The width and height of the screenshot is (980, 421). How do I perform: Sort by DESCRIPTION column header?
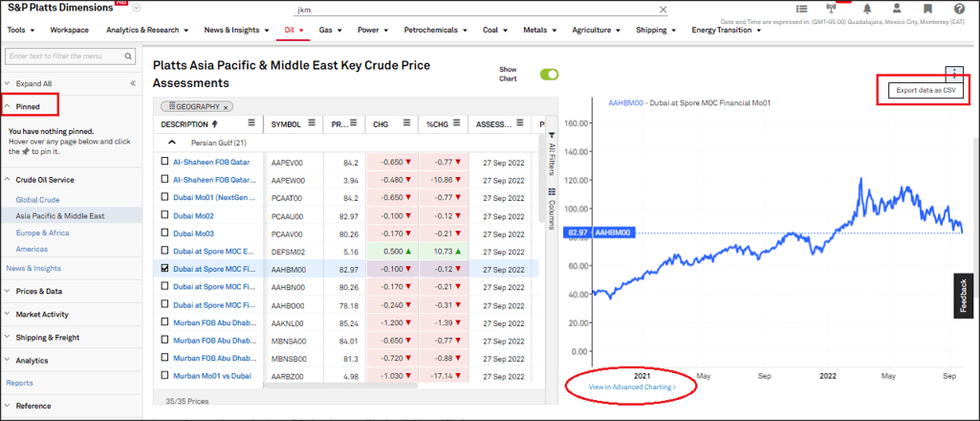tap(185, 123)
